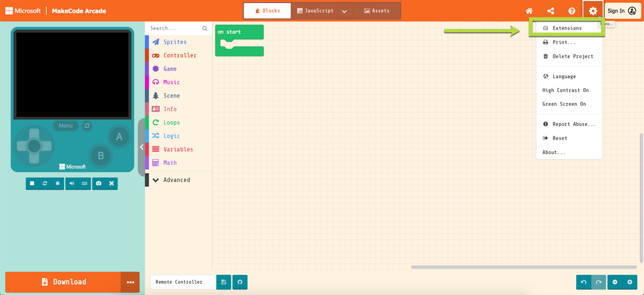Undo the last action
644x295 pixels.
(x=584, y=282)
